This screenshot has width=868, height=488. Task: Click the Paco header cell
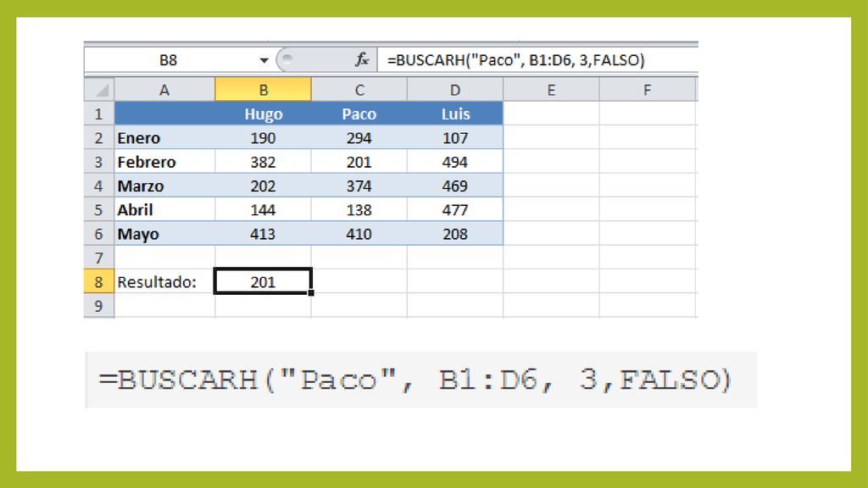point(359,114)
